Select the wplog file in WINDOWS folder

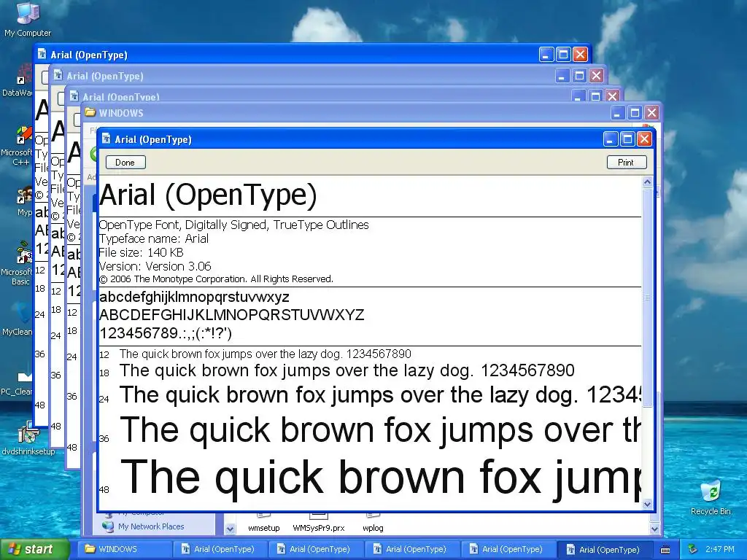[x=373, y=523]
